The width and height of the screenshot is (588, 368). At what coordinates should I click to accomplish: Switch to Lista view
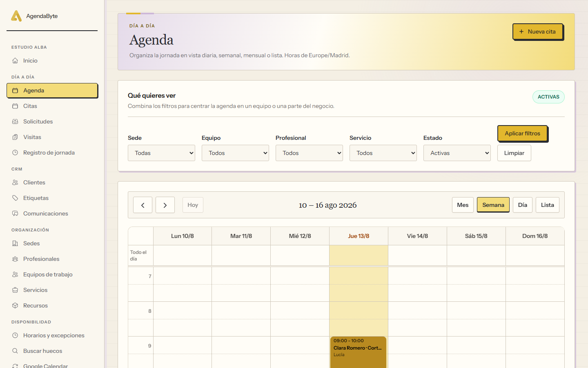(x=548, y=205)
